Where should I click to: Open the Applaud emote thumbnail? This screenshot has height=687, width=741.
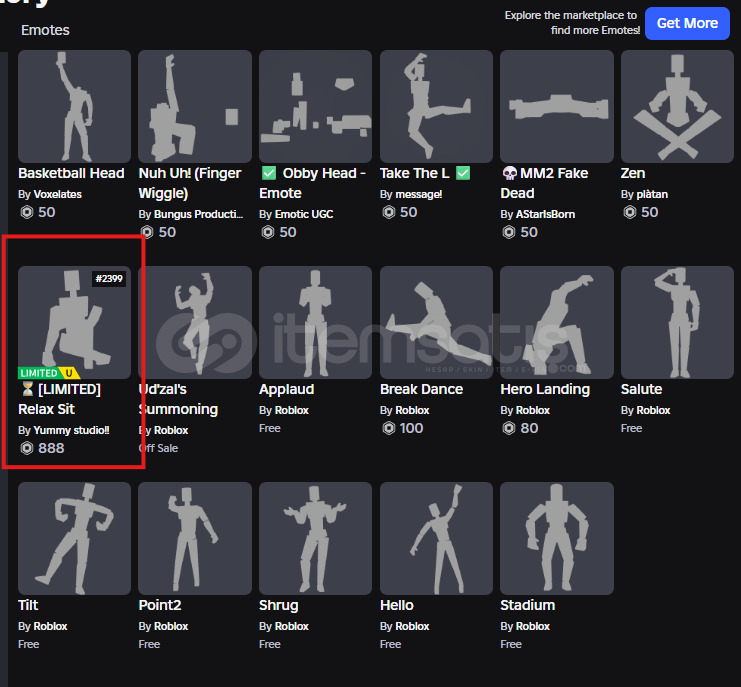[315, 322]
